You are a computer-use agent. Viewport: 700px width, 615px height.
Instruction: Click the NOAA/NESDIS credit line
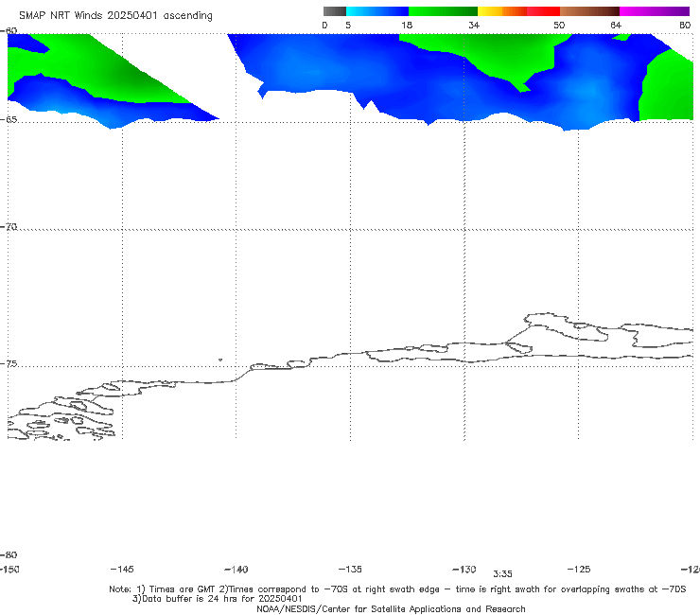click(391, 608)
